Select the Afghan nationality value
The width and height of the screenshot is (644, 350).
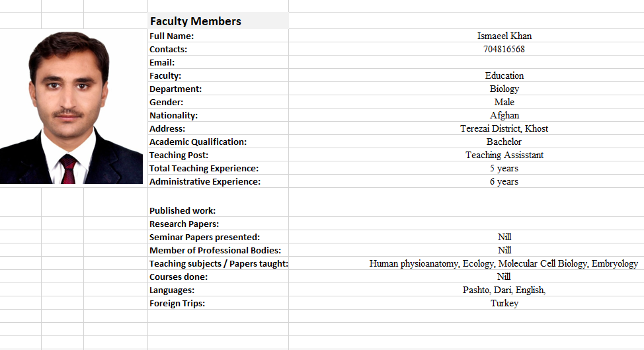point(504,115)
